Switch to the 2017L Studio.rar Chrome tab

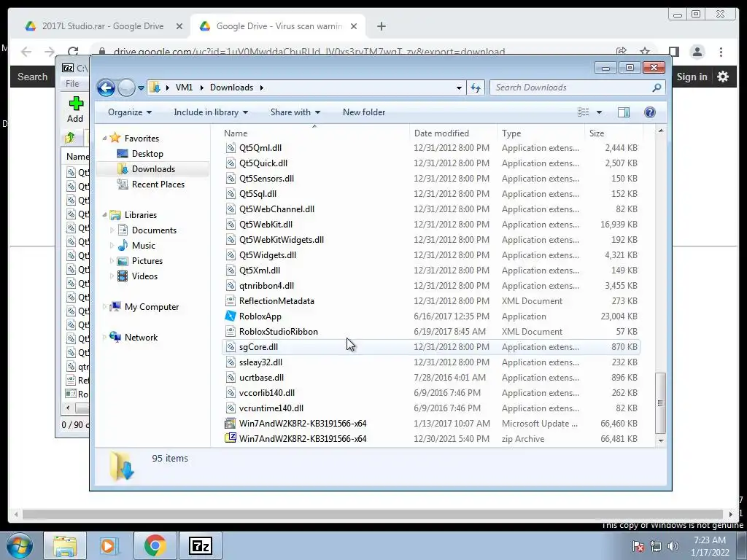(102, 26)
